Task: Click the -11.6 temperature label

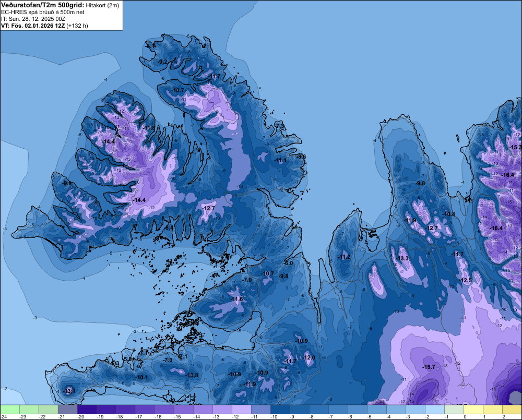Action: tap(236, 299)
